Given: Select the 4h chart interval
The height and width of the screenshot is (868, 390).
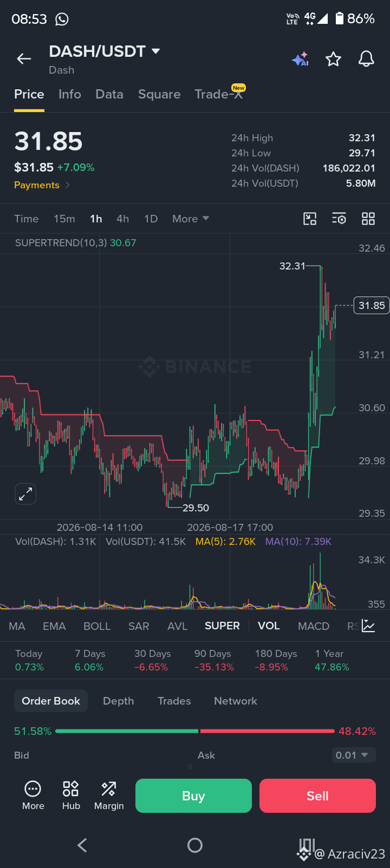Looking at the screenshot, I should coord(123,219).
